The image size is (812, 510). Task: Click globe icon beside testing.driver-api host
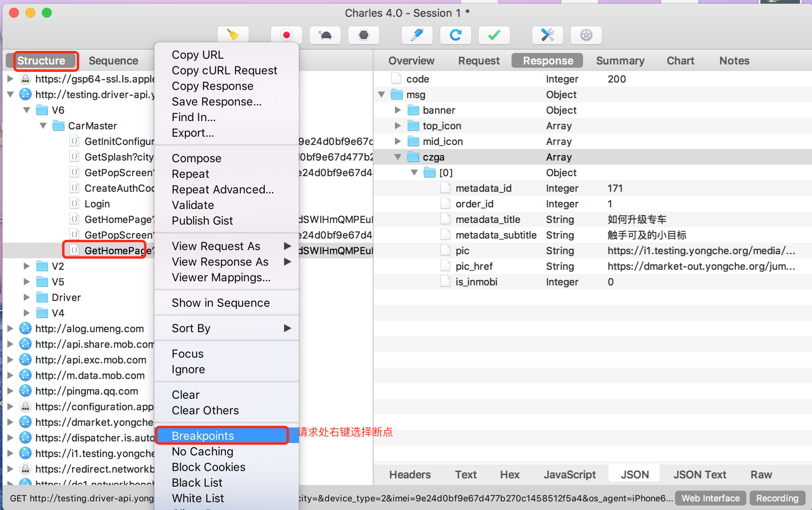click(25, 94)
